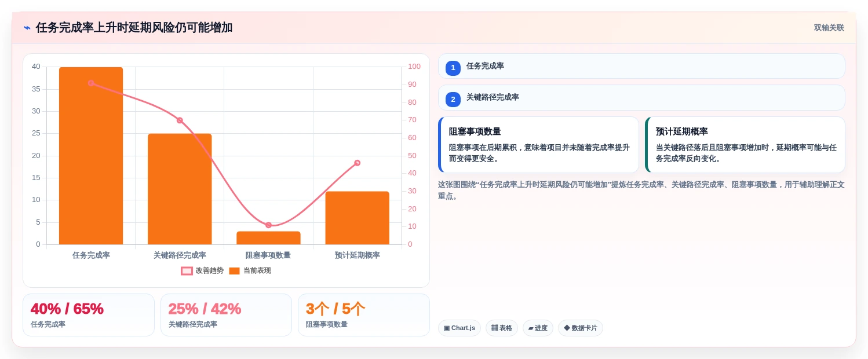The image size is (868, 359).
Task: Click the 进度 tag
Action: click(x=538, y=328)
